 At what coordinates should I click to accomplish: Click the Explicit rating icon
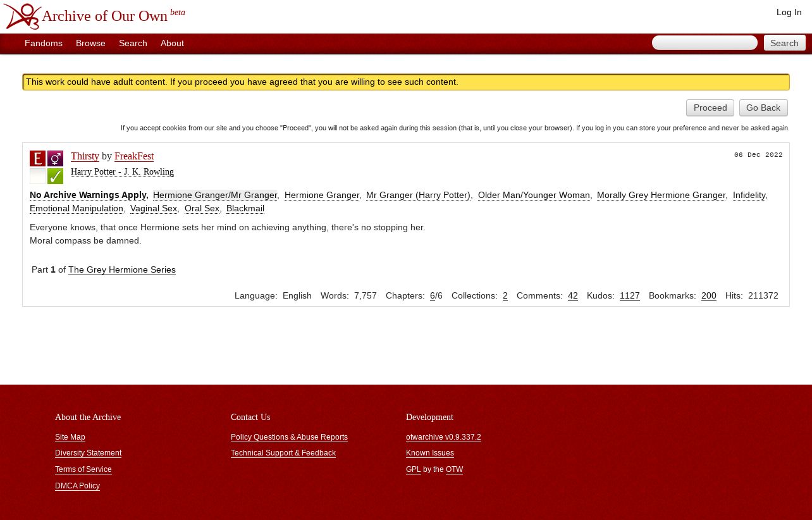[37, 158]
